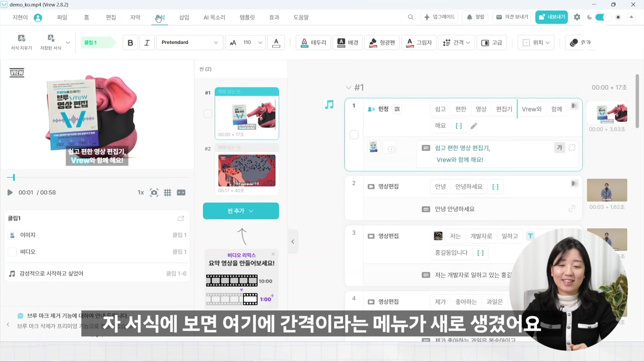
Task: Click the user profile avatar icon
Action: (38, 18)
